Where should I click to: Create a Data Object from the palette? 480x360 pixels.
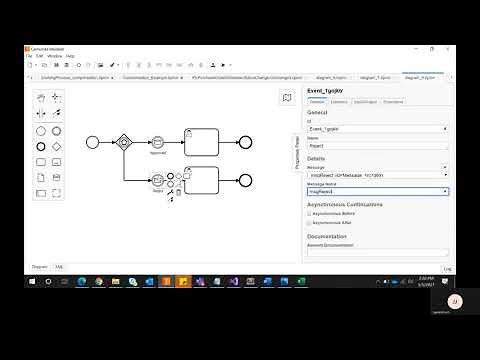click(x=41, y=178)
